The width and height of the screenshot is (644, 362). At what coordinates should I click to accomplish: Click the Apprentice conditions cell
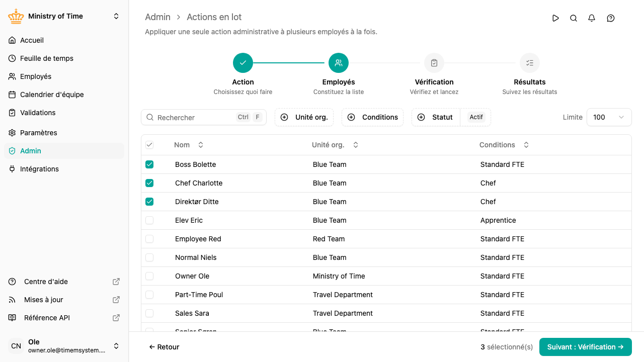(498, 220)
